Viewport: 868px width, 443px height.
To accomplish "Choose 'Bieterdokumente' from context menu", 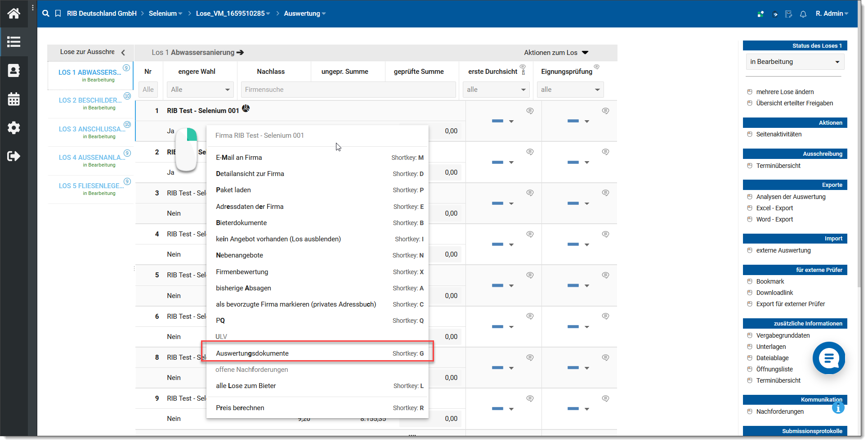I will click(x=241, y=223).
